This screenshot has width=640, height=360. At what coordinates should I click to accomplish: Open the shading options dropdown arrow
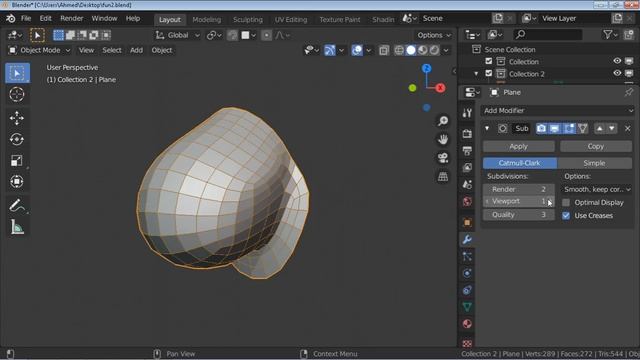(446, 50)
